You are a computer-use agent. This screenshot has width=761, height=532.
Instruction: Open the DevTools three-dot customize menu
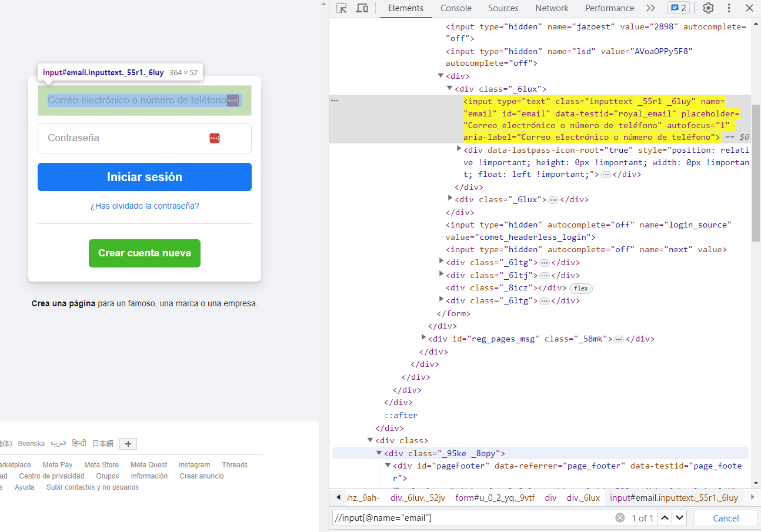tap(729, 8)
